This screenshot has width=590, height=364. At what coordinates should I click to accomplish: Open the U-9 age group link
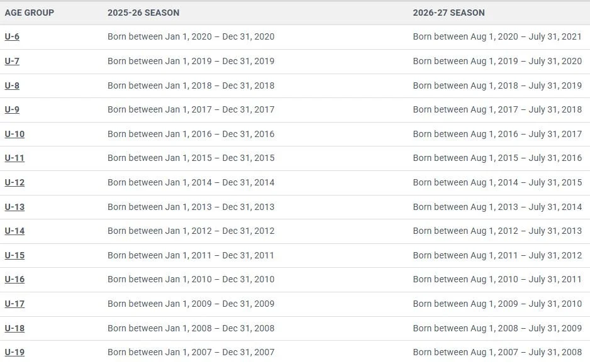(12, 109)
